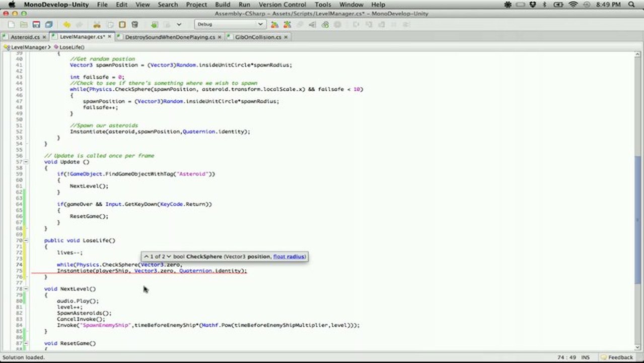Show next overload in CheckSphere tooltip
Screen dimensions: 644x363
(x=169, y=257)
